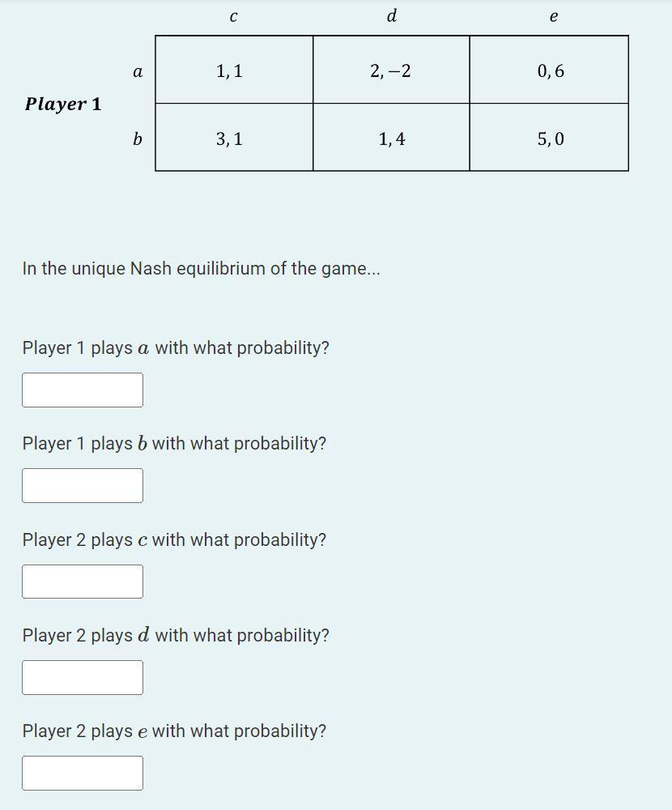Click the Player 1 label
The width and height of the screenshot is (672, 810).
point(62,104)
